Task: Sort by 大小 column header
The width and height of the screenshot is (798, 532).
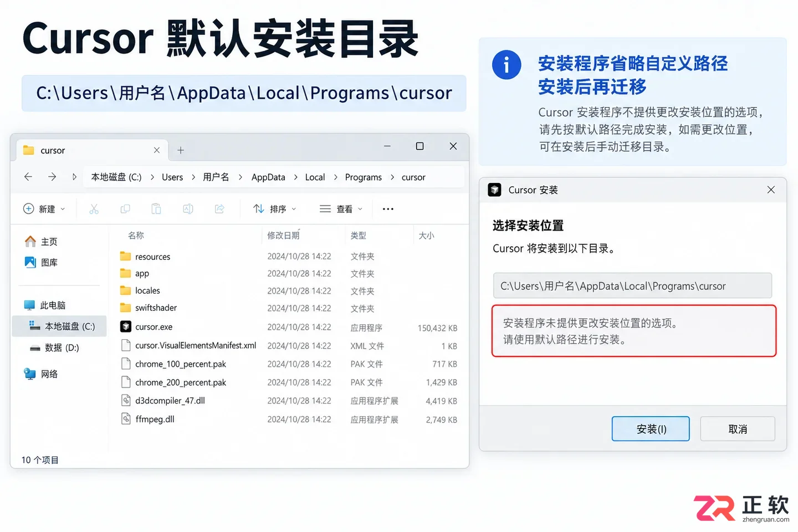Action: [x=426, y=236]
